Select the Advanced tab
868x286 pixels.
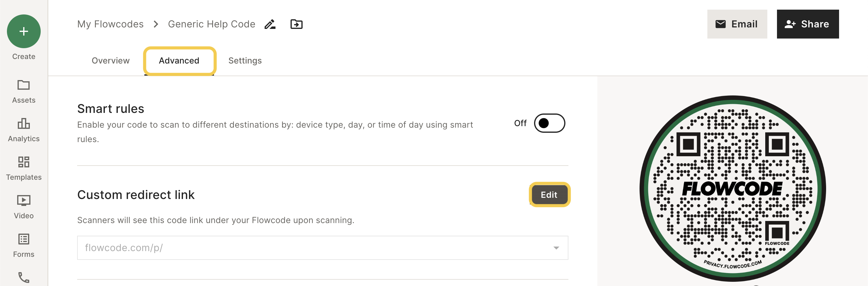point(179,61)
